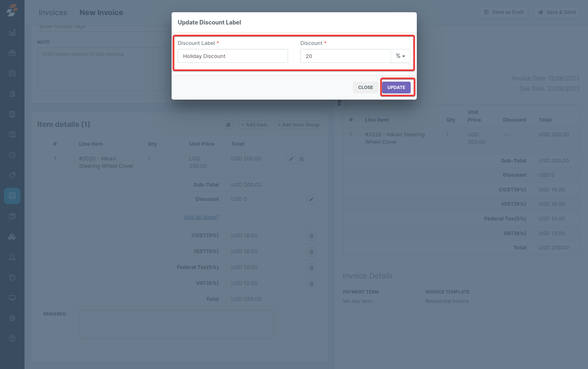Open the monitor icon in the sidebar
Screen dimensions: 588x369
click(12, 298)
